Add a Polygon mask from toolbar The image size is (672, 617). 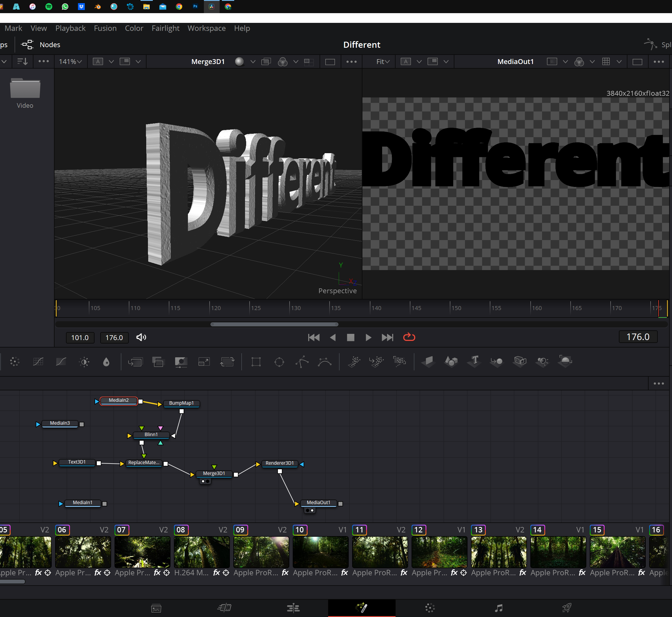point(302,362)
